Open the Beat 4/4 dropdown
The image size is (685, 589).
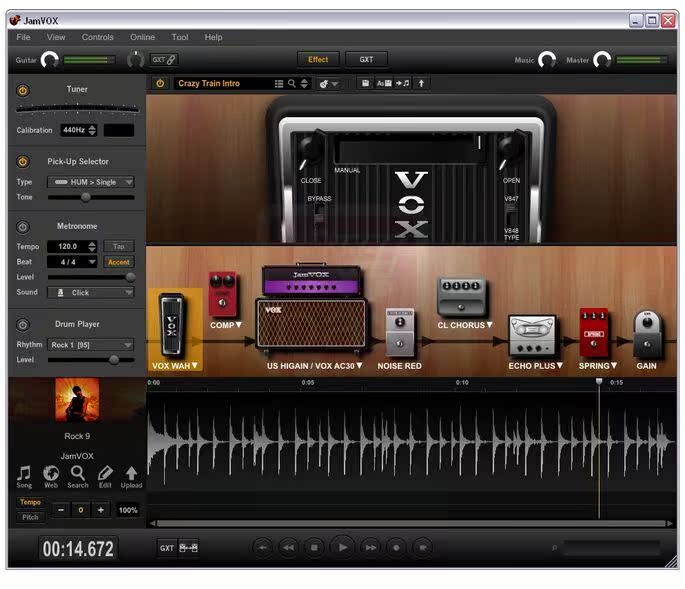point(73,262)
